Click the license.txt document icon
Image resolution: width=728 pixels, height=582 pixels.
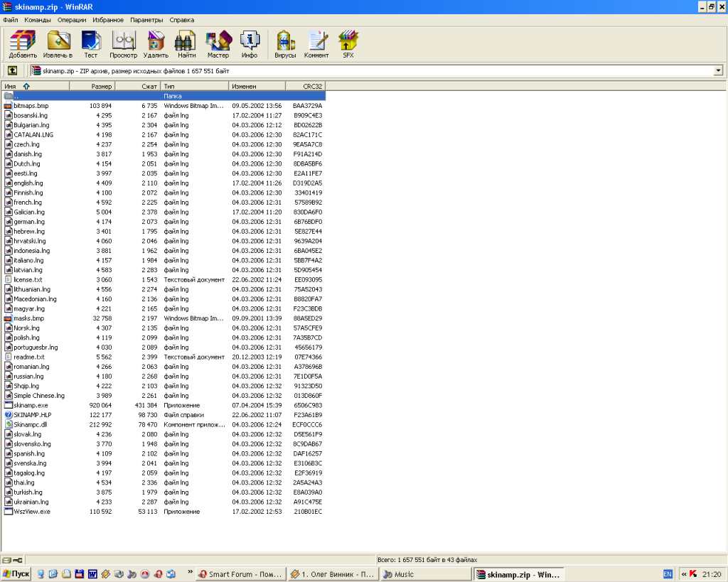pos(8,280)
